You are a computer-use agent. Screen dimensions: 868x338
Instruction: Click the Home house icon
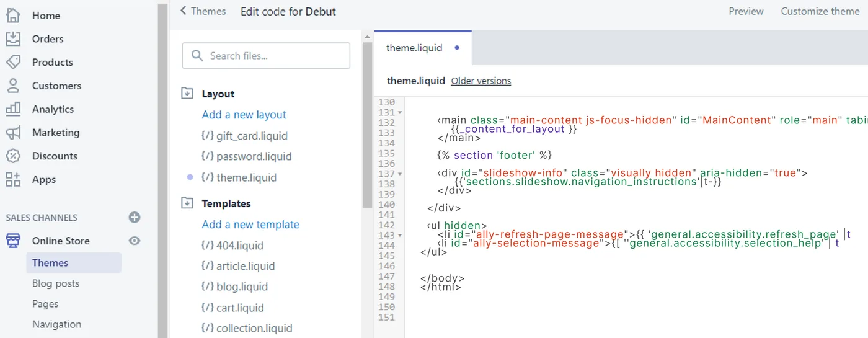point(13,15)
